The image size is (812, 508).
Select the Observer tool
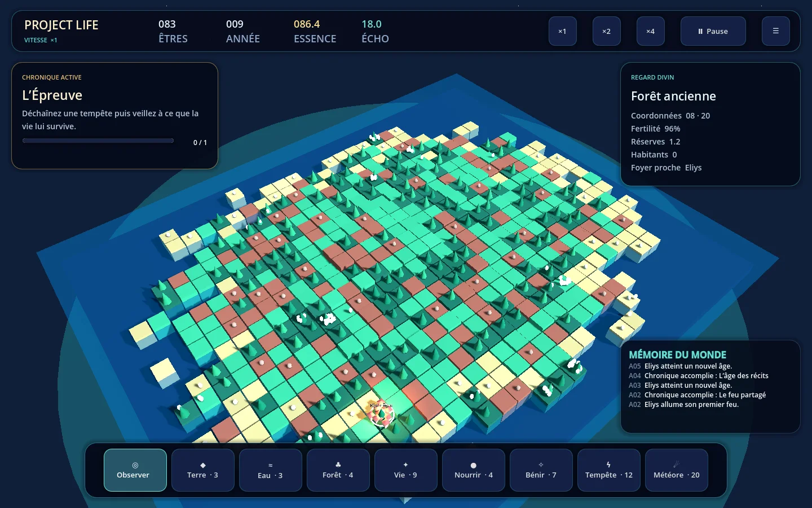135,470
